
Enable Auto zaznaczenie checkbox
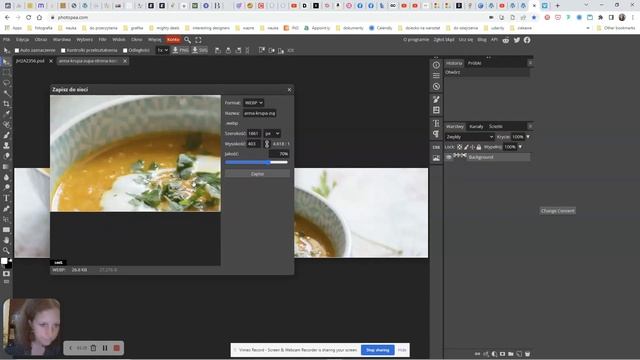click(x=17, y=50)
